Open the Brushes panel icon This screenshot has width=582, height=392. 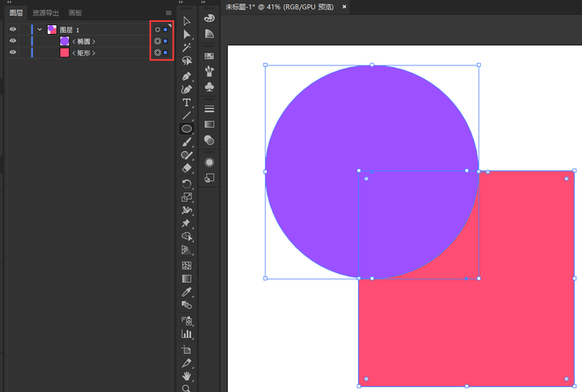[x=209, y=71]
